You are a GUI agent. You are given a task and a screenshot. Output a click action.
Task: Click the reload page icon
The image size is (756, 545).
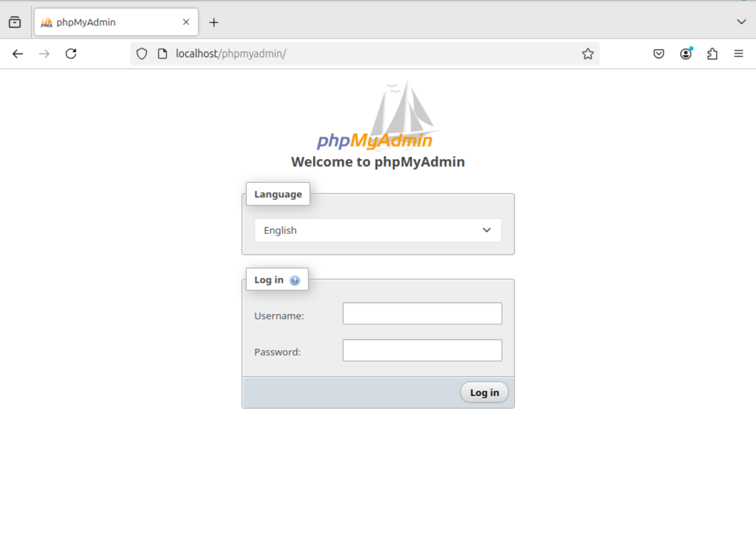click(71, 54)
